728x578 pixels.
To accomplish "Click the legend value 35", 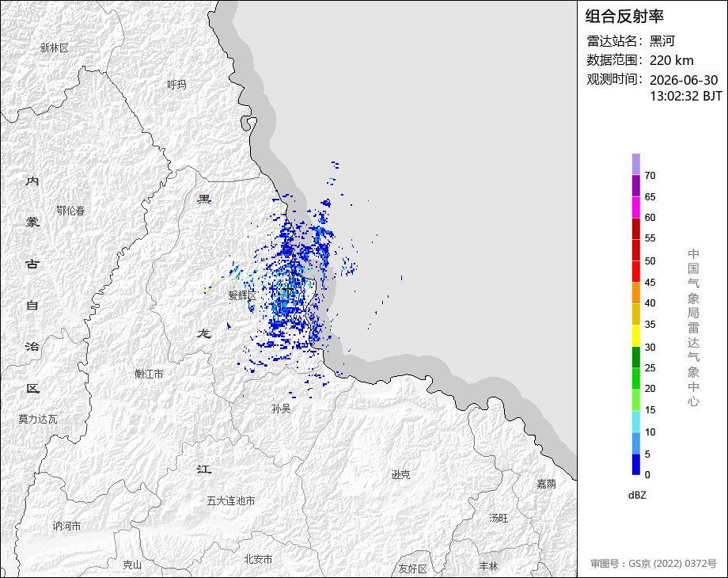I will pyautogui.click(x=650, y=325).
